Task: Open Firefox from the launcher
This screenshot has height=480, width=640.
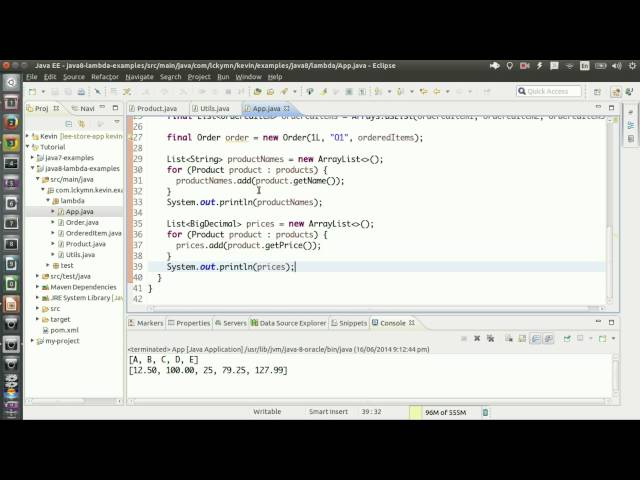Action: [11, 122]
